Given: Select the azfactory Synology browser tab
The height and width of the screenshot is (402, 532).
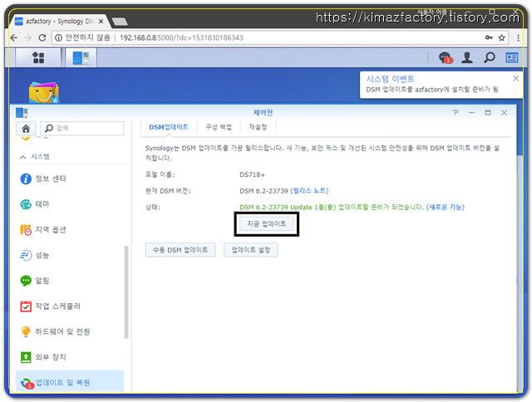Looking at the screenshot, I should tap(59, 22).
